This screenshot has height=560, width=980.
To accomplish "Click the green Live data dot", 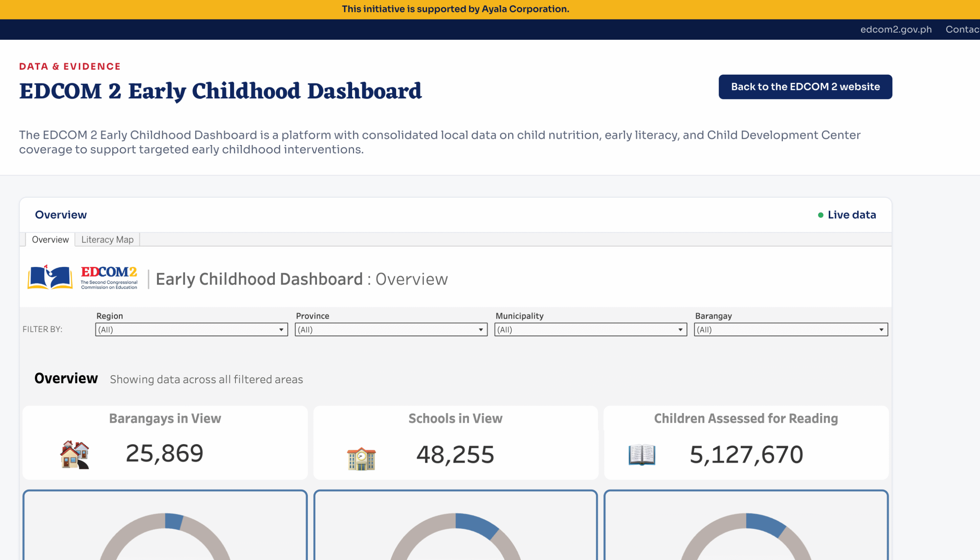I will click(x=820, y=215).
